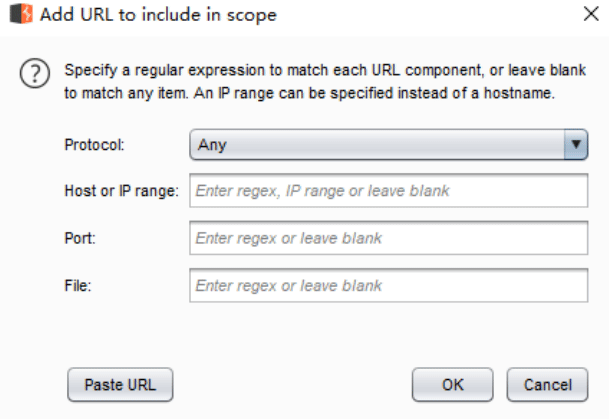Dismiss the dialog with Cancel
This screenshot has height=419, width=609.
548,385
